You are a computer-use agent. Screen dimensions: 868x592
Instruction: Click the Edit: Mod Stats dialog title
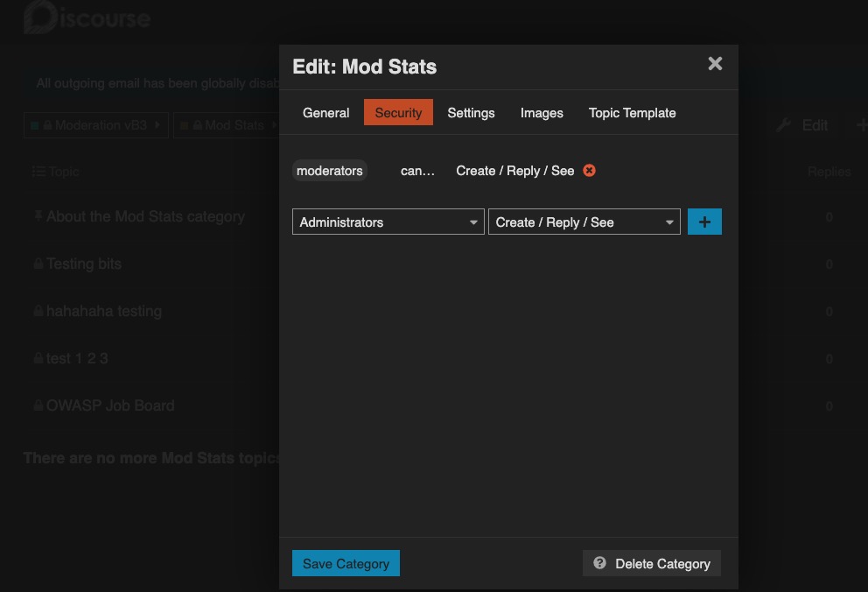coord(364,67)
